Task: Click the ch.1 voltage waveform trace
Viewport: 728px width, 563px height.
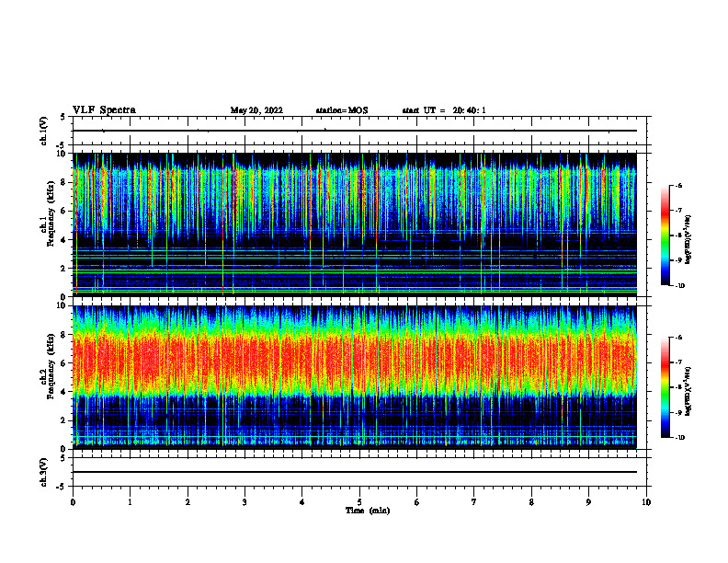Action: tap(354, 131)
